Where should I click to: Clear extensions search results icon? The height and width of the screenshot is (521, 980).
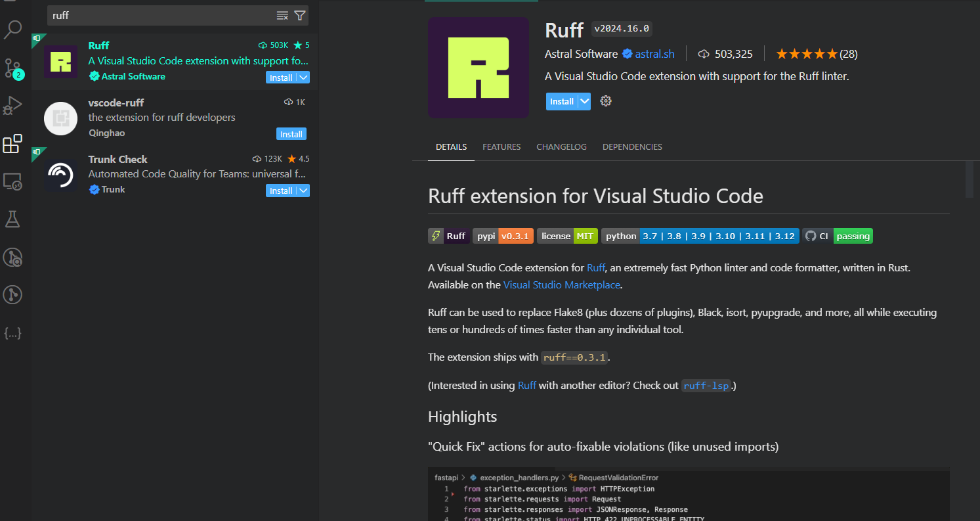(282, 15)
